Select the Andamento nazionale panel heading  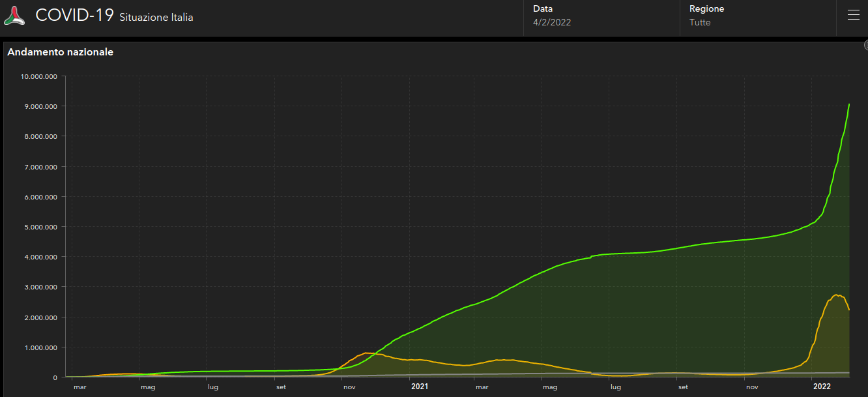tap(61, 52)
